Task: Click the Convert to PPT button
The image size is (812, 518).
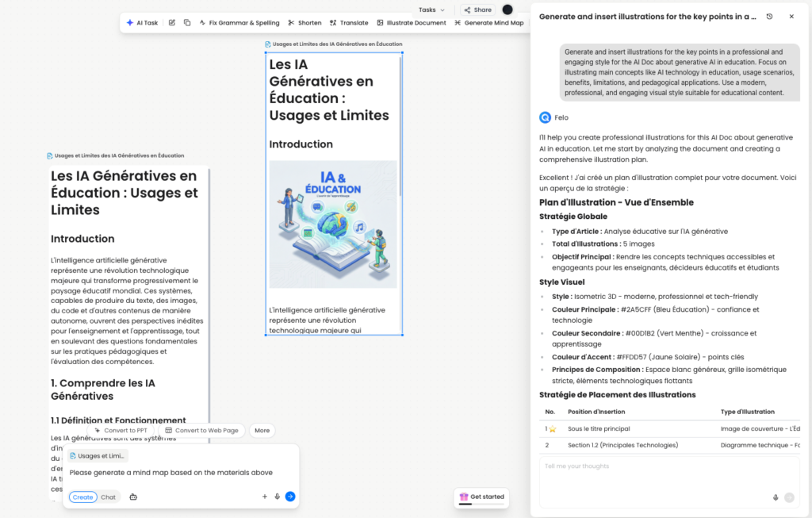Action: [x=121, y=430]
